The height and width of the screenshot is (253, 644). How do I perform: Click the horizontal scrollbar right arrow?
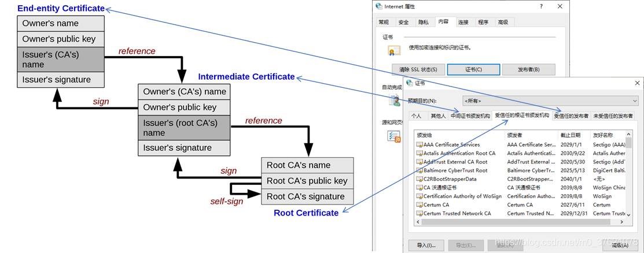pos(622,222)
